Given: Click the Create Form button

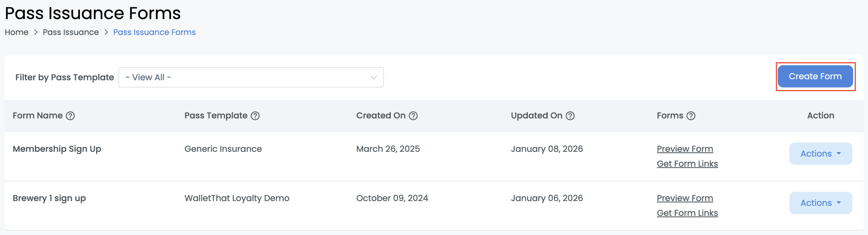Looking at the screenshot, I should coord(815,76).
